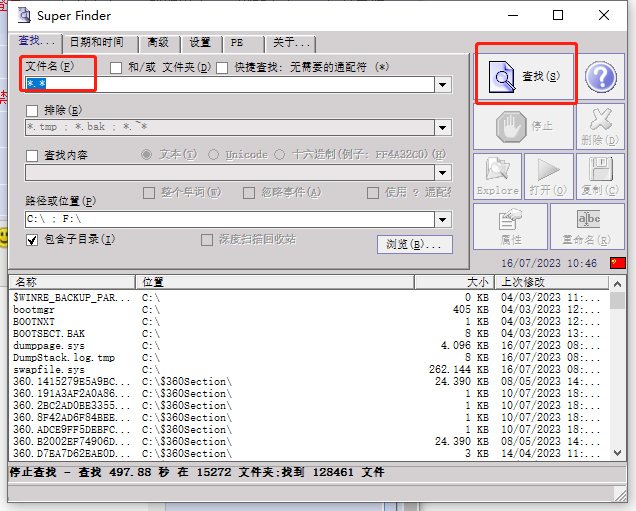Select the 360.B2002BF74906D... file row
This screenshot has width=636, height=511.
pyautogui.click(x=308, y=442)
